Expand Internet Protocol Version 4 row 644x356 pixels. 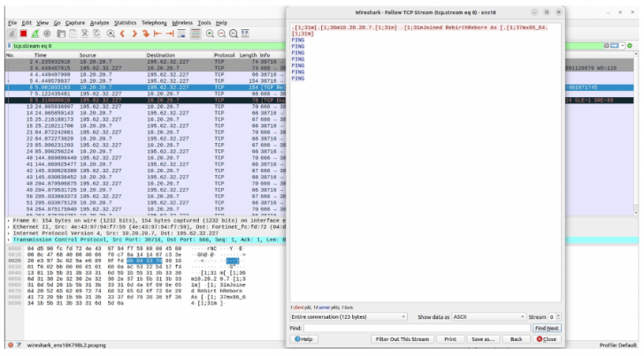9,233
